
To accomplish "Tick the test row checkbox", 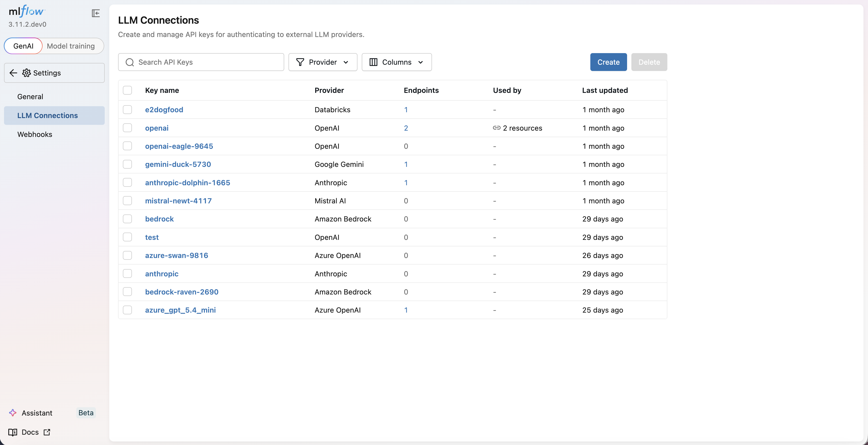I will [127, 237].
